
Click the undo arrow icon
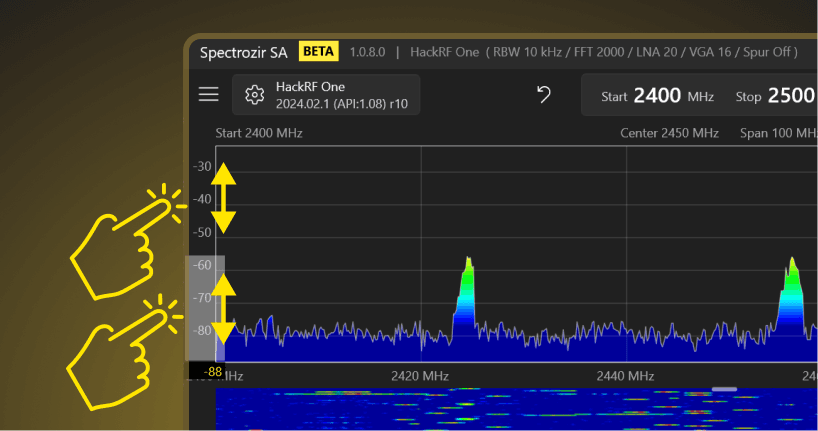click(543, 94)
